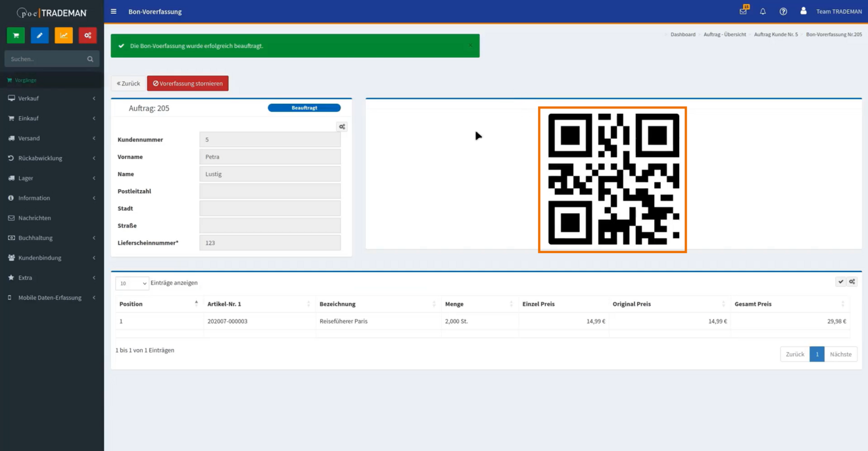Click the user profile icon
The height and width of the screenshot is (451, 868).
coord(803,11)
